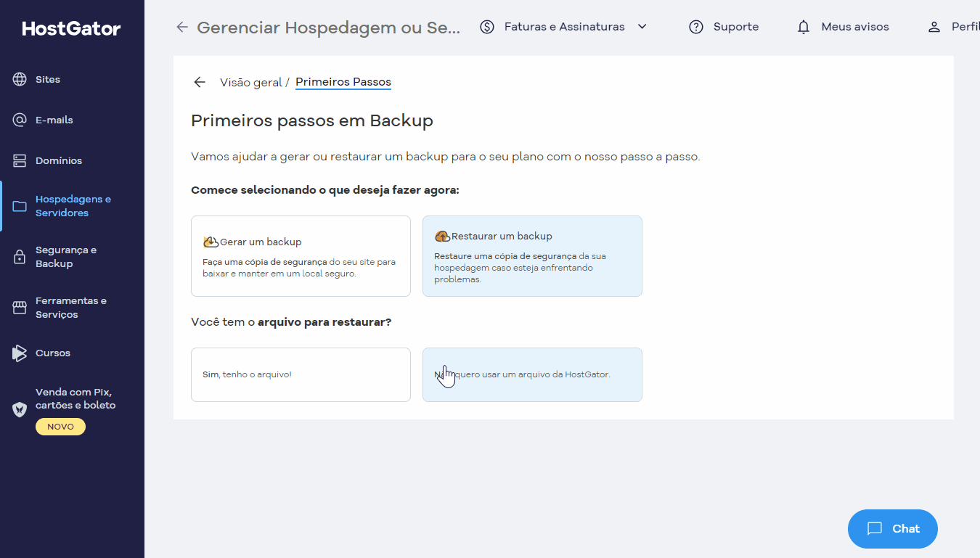Open Sites globe icon in sidebar
This screenshot has width=980, height=558.
(20, 79)
